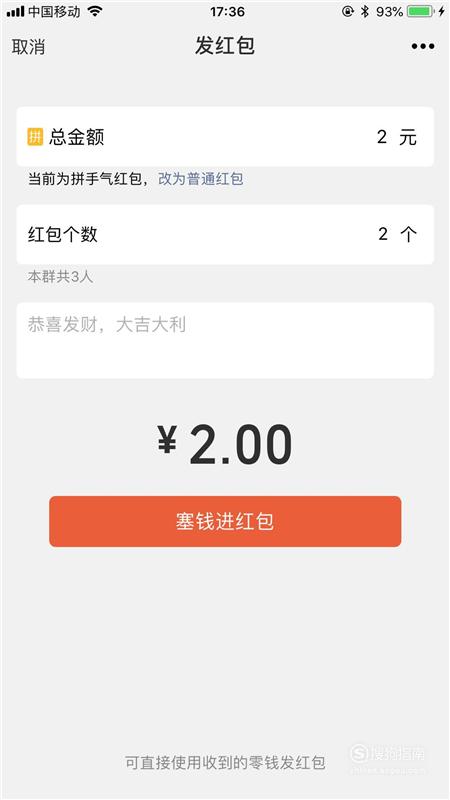
Task: Click 塞钱进红包 orange button
Action: click(x=225, y=521)
